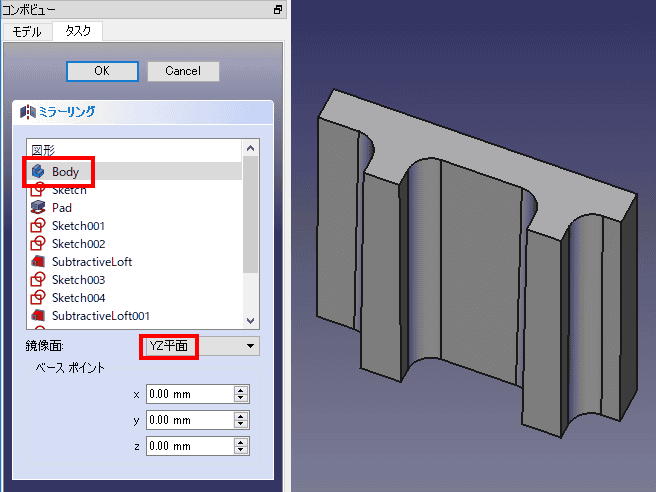
Task: Switch to the モデル tab
Action: pyautogui.click(x=27, y=31)
